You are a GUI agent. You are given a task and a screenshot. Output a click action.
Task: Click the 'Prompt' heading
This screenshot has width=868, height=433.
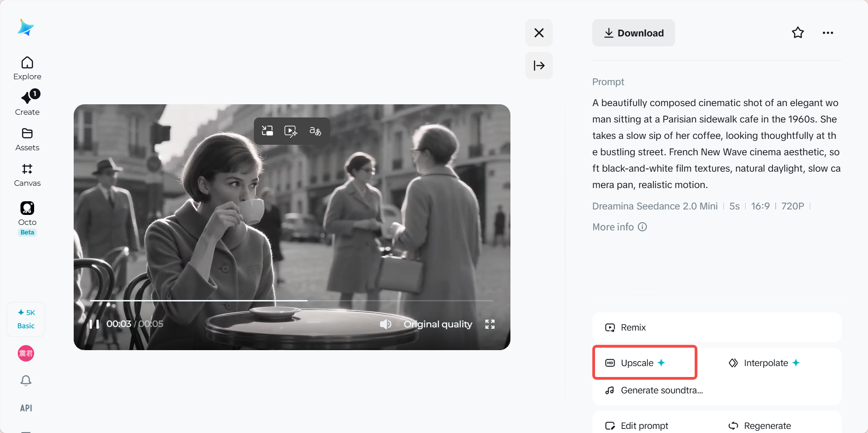pos(608,82)
